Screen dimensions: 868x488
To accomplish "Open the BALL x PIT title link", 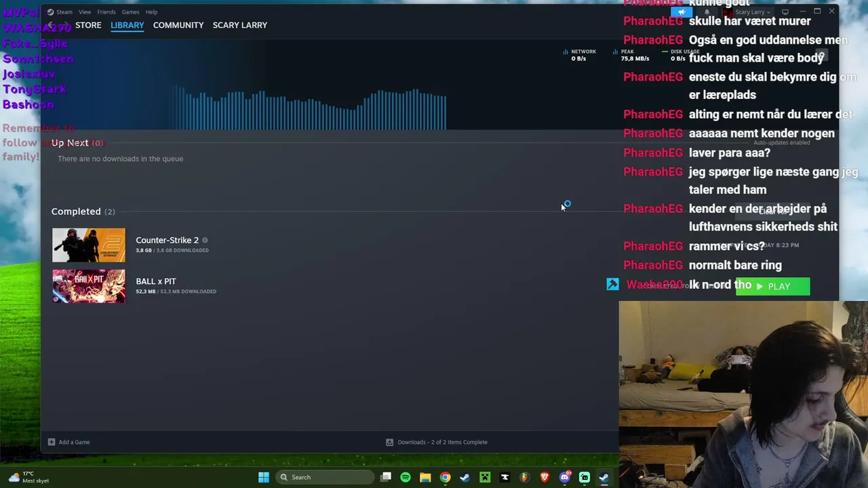I will (156, 281).
